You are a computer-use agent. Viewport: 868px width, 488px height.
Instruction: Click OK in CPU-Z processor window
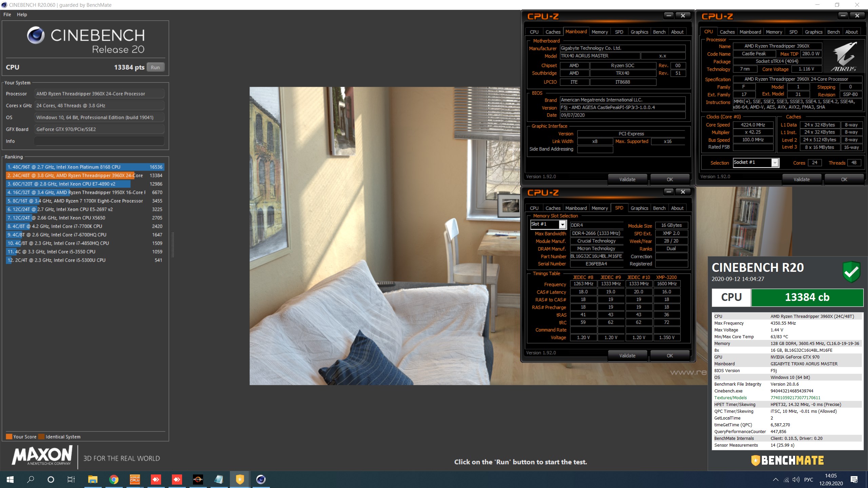844,180
